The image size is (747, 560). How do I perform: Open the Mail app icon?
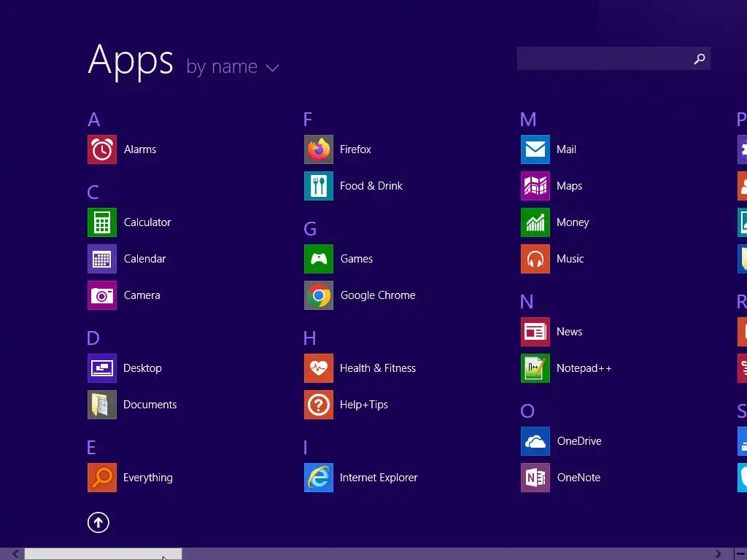point(535,149)
